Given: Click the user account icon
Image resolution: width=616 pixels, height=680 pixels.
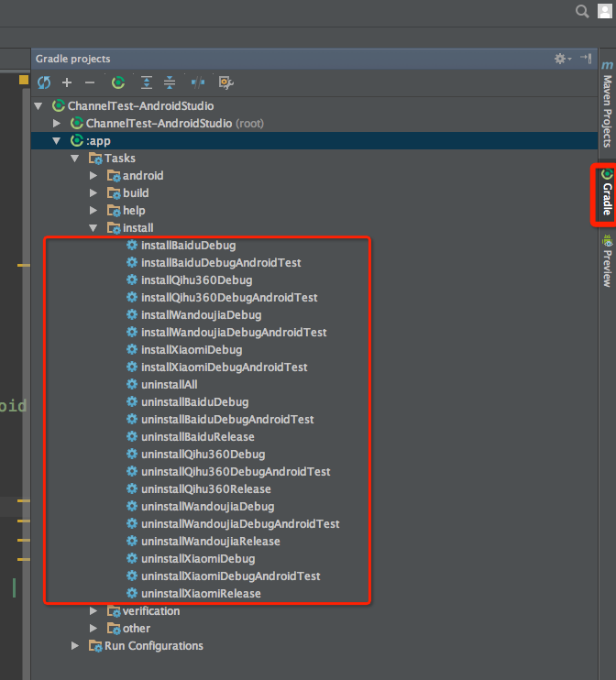Looking at the screenshot, I should click(x=605, y=11).
